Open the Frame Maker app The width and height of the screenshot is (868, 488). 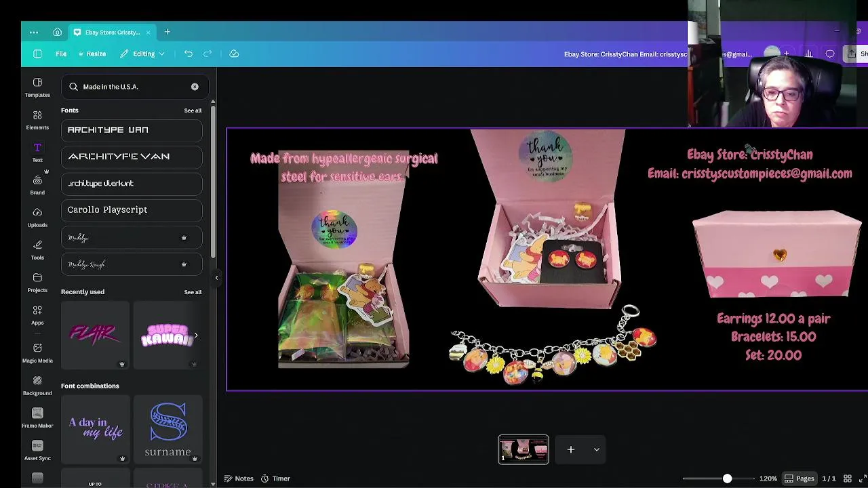click(x=37, y=418)
